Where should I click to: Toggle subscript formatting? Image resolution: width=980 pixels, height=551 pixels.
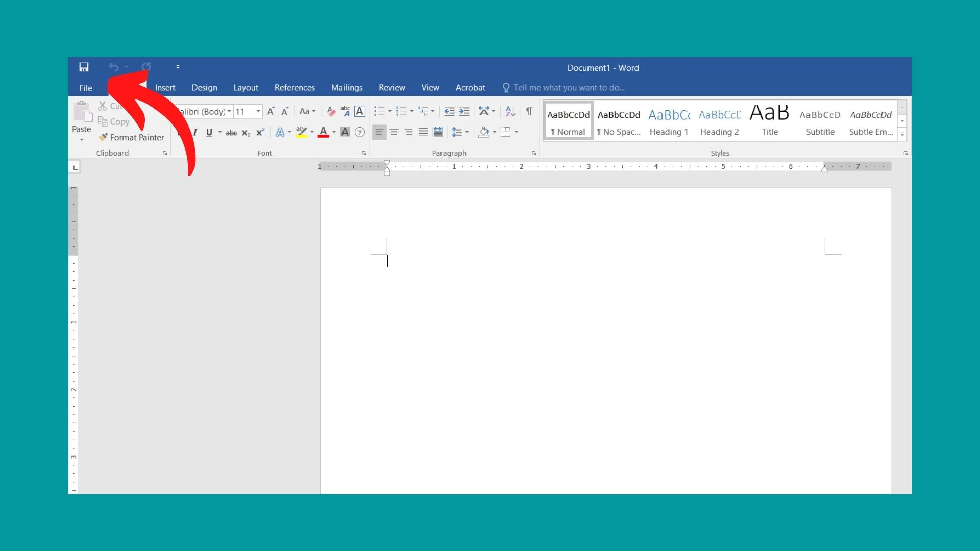pos(246,132)
